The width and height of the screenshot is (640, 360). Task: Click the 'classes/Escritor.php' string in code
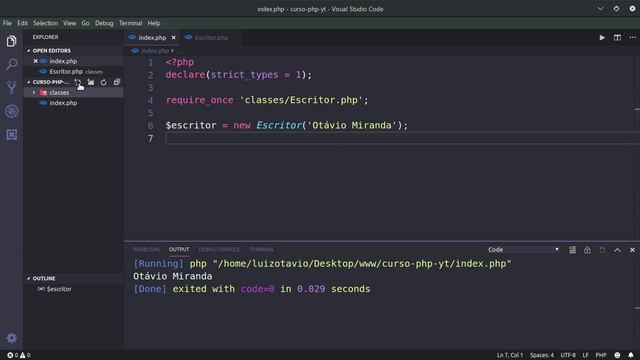pyautogui.click(x=301, y=100)
